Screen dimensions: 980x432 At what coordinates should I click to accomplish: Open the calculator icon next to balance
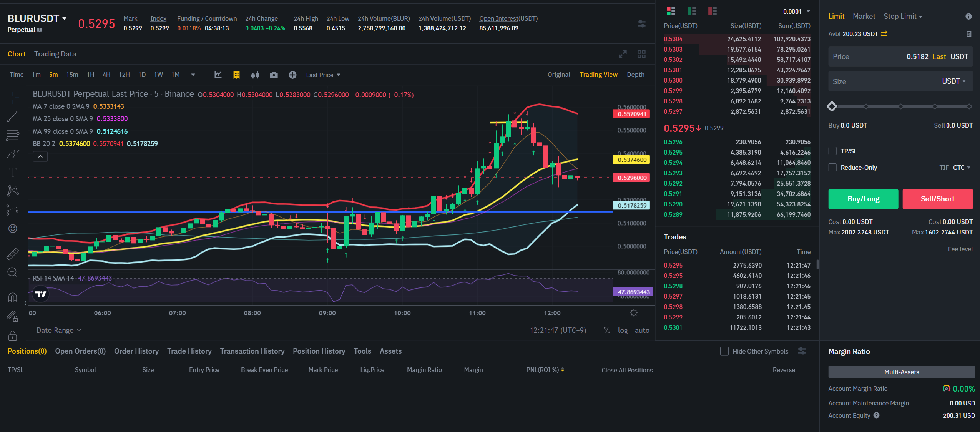click(968, 34)
